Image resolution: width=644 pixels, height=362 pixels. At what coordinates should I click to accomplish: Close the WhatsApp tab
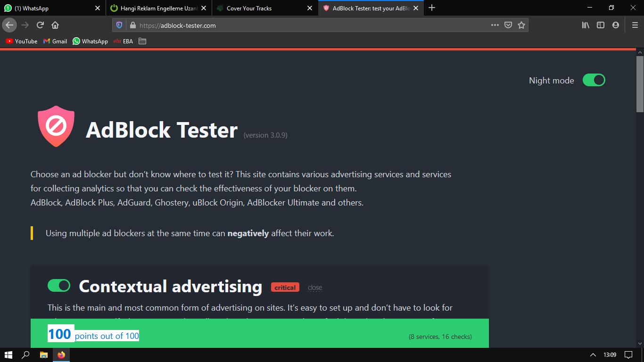click(98, 8)
